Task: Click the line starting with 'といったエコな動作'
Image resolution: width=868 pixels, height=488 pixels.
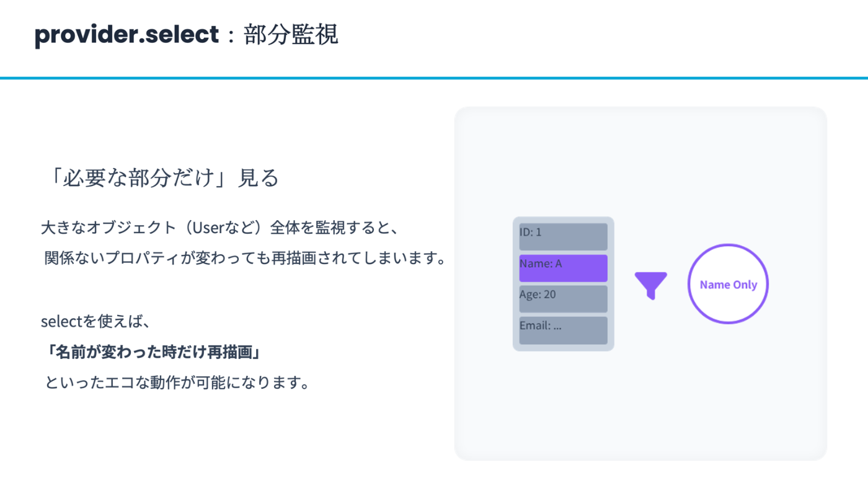Action: coord(177,383)
